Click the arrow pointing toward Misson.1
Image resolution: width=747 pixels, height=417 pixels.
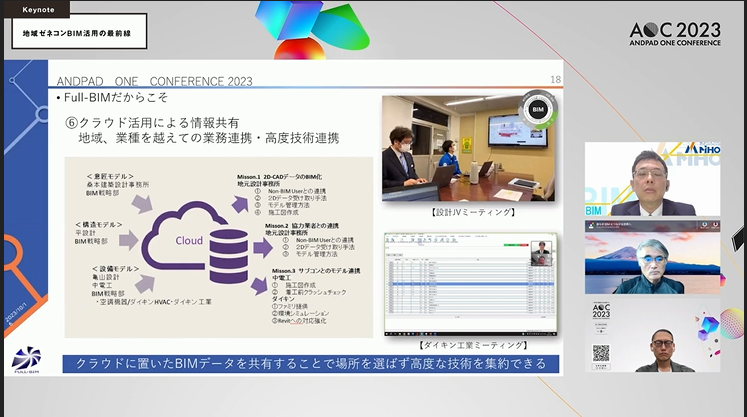pyautogui.click(x=240, y=204)
